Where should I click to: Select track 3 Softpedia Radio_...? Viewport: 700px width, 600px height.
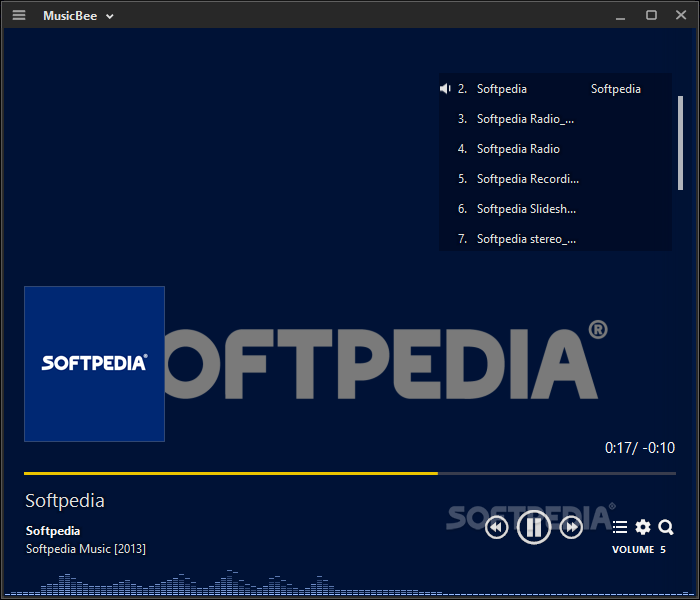[555, 119]
